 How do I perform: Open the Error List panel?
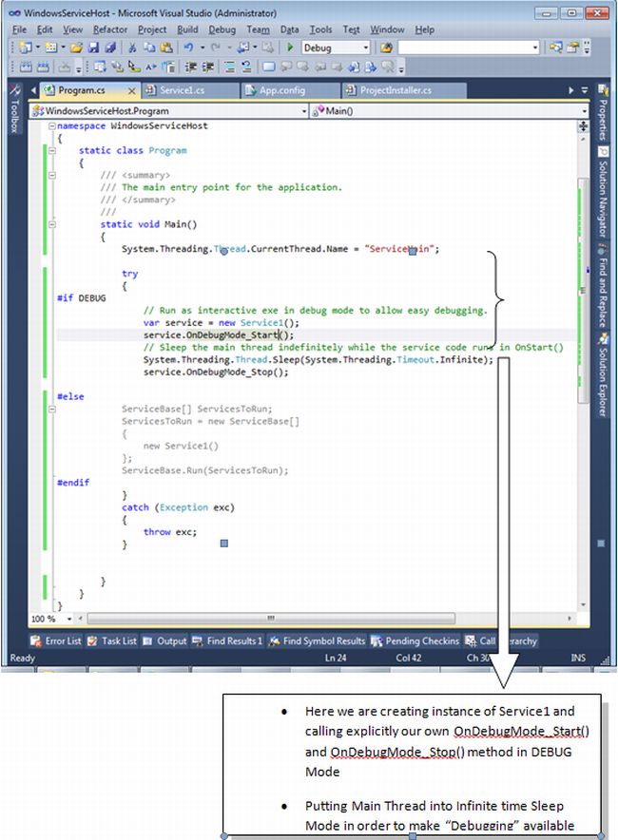pyautogui.click(x=56, y=640)
